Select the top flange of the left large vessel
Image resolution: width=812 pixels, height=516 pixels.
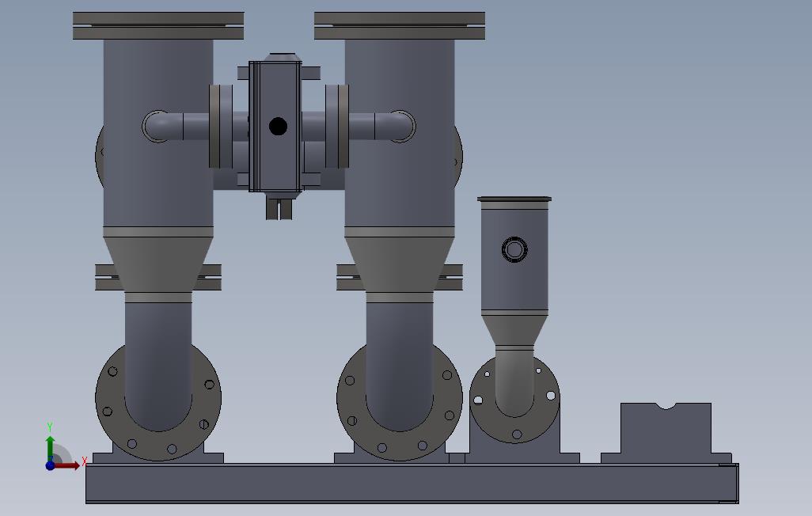158,26
